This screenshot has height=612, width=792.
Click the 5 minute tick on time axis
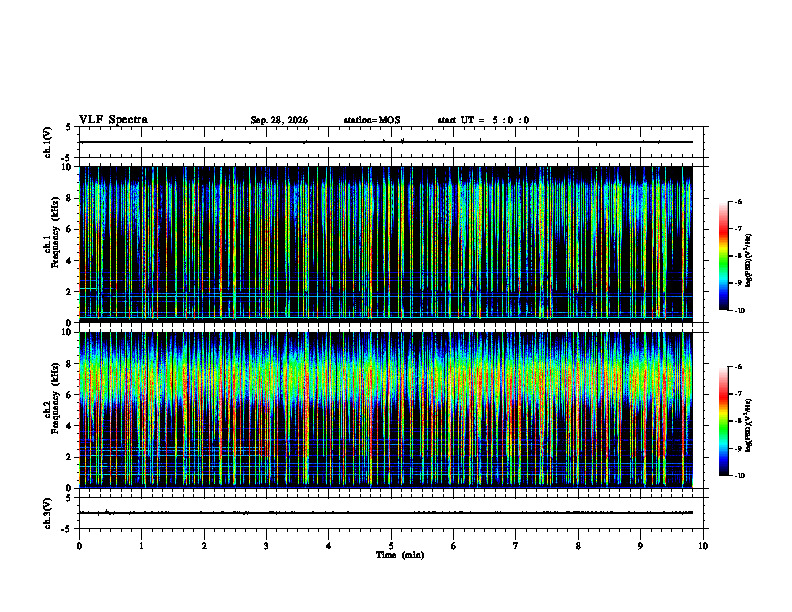click(x=391, y=546)
